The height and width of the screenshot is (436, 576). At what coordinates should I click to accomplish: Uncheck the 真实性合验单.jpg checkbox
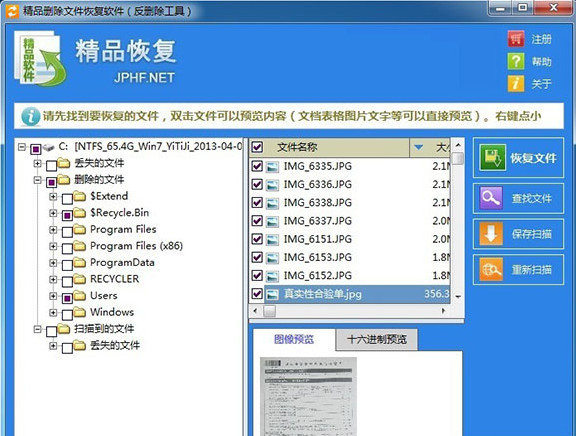[x=257, y=294]
